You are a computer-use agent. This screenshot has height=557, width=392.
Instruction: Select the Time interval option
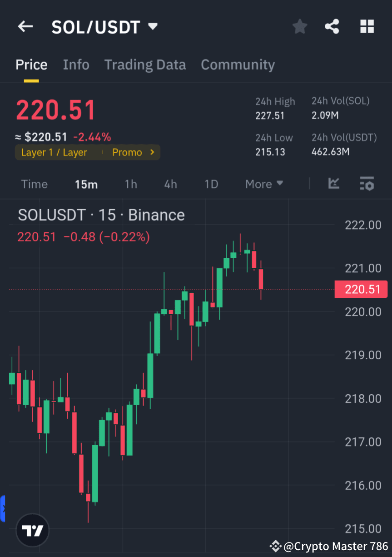pyautogui.click(x=34, y=184)
